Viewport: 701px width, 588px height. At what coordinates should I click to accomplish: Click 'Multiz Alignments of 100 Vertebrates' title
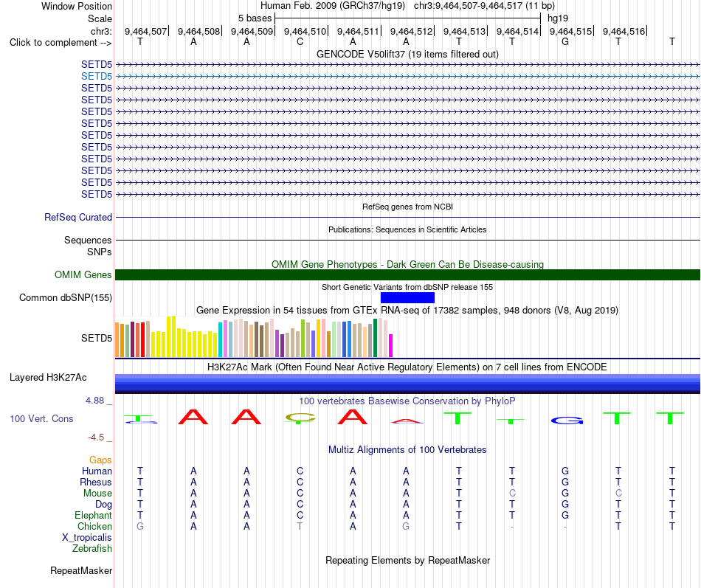[407, 450]
